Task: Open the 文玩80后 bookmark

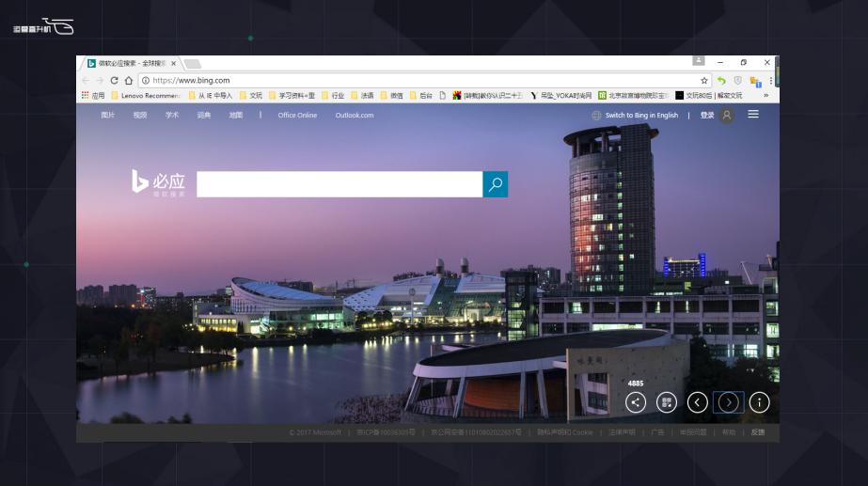Action: click(x=708, y=95)
